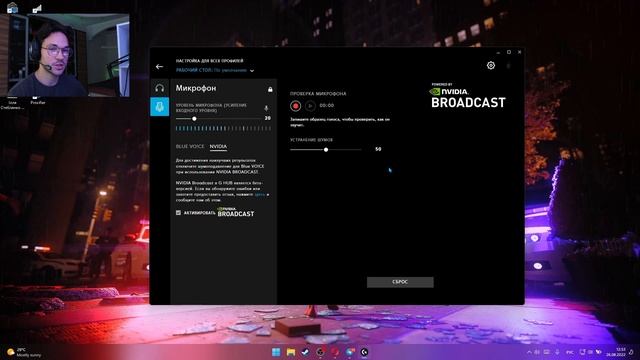Click the tray microphone icon
This screenshot has height=360, width=640.
[x=558, y=352]
